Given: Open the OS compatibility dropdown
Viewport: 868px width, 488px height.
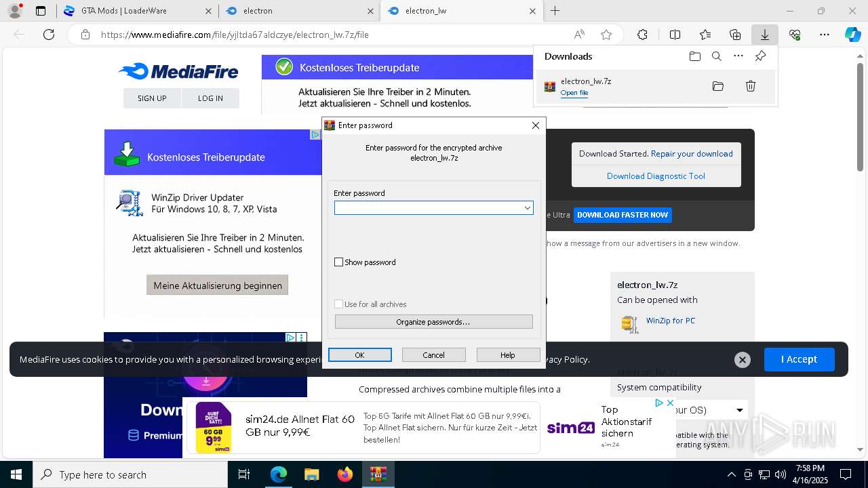Looking at the screenshot, I should tap(740, 410).
